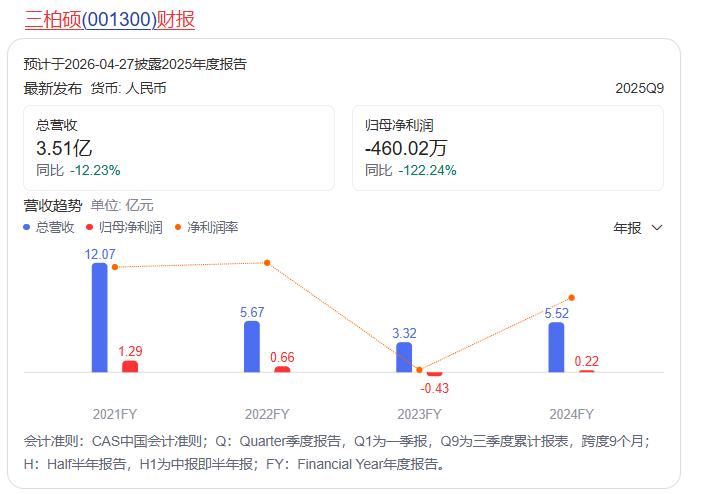712x494 pixels.
Task: Click the 同比 -12.23% revenue change
Action: click(x=78, y=170)
